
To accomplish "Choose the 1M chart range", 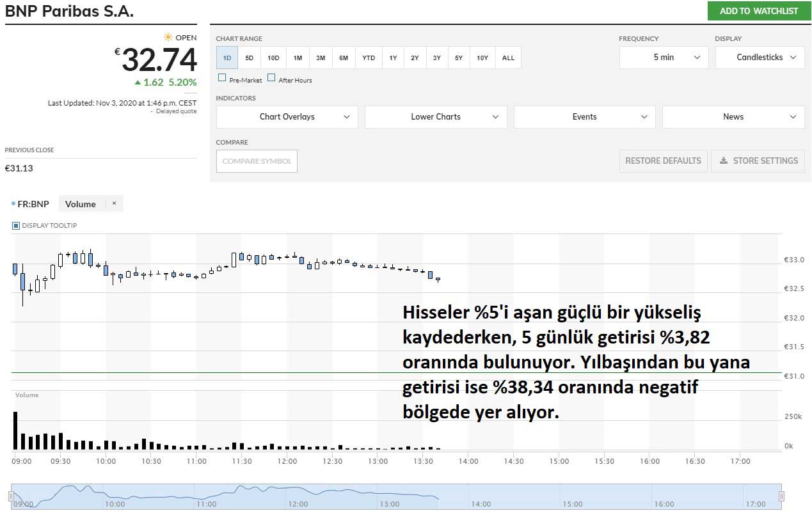I will pyautogui.click(x=298, y=58).
